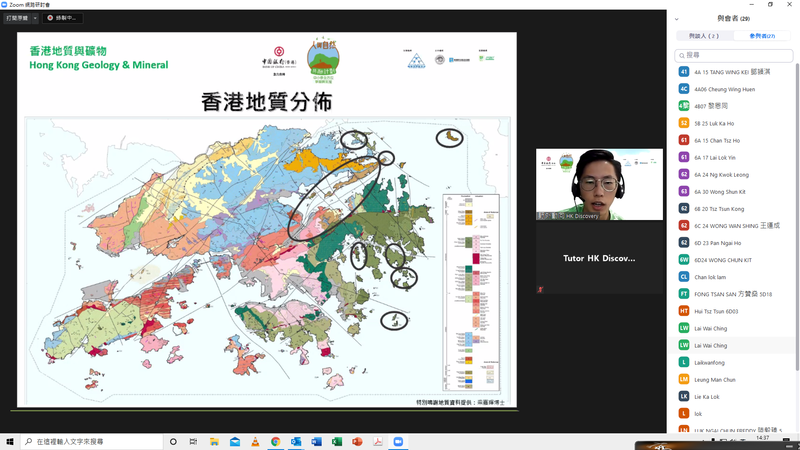
Task: Open Excel from the taskbar
Action: (x=337, y=441)
